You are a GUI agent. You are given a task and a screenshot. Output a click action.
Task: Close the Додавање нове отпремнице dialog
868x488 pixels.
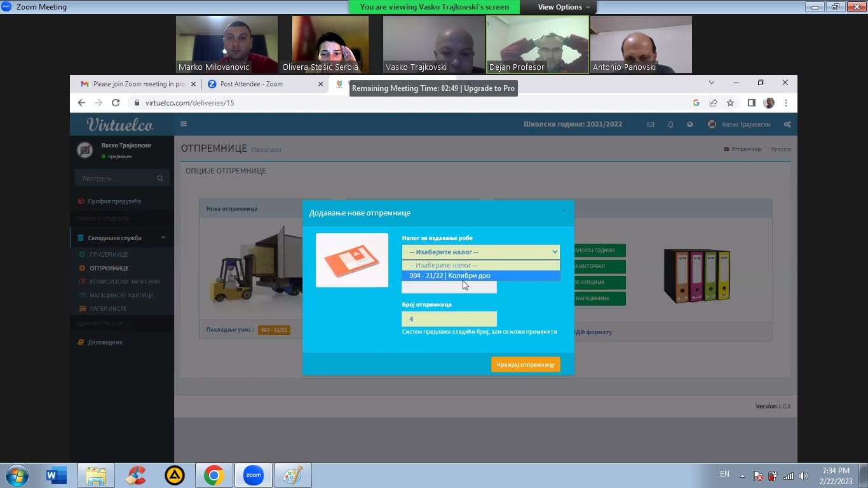click(564, 212)
